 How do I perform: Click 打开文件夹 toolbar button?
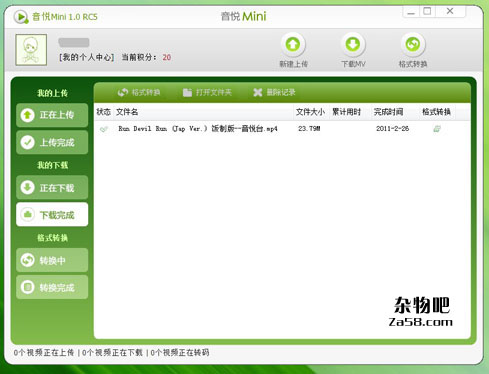pos(207,92)
